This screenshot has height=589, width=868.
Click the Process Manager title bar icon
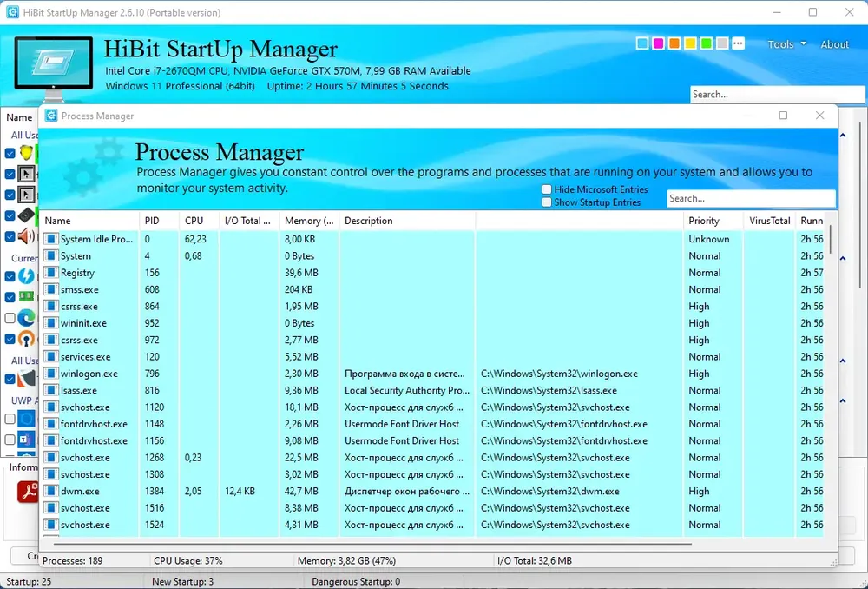(51, 116)
